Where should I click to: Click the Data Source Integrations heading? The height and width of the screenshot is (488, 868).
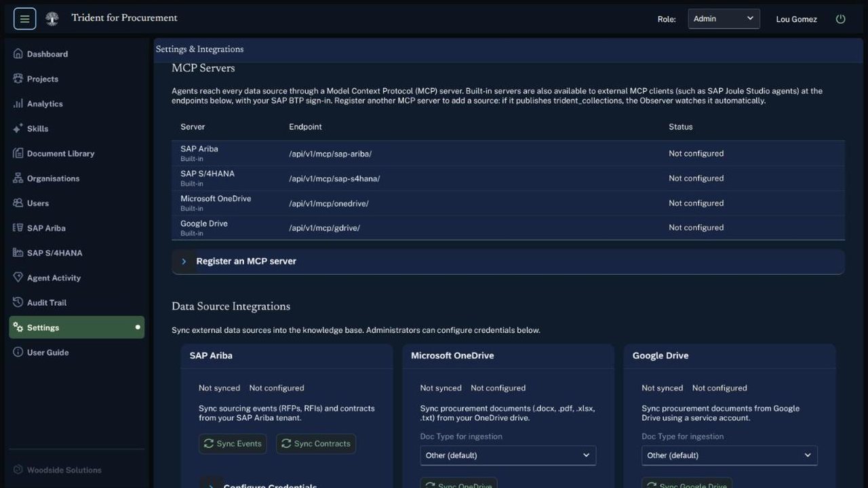pyautogui.click(x=231, y=306)
